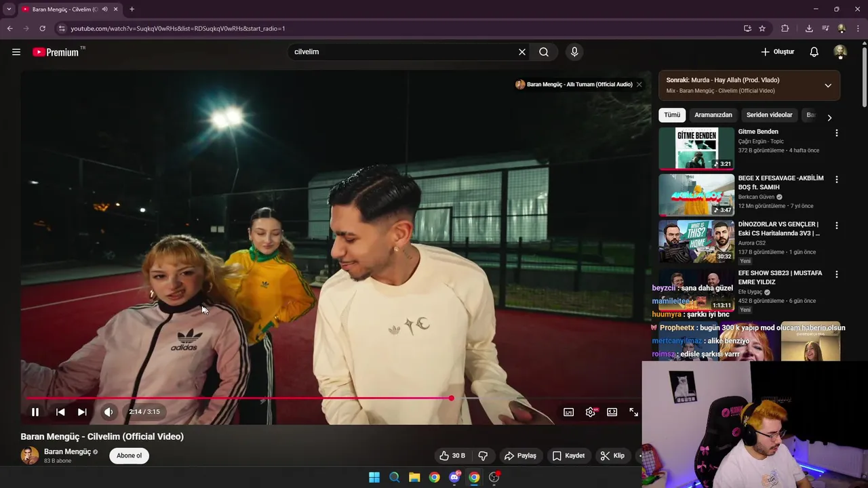The image size is (868, 488).
Task: Select the Tümü filter chip
Action: pyautogui.click(x=672, y=115)
